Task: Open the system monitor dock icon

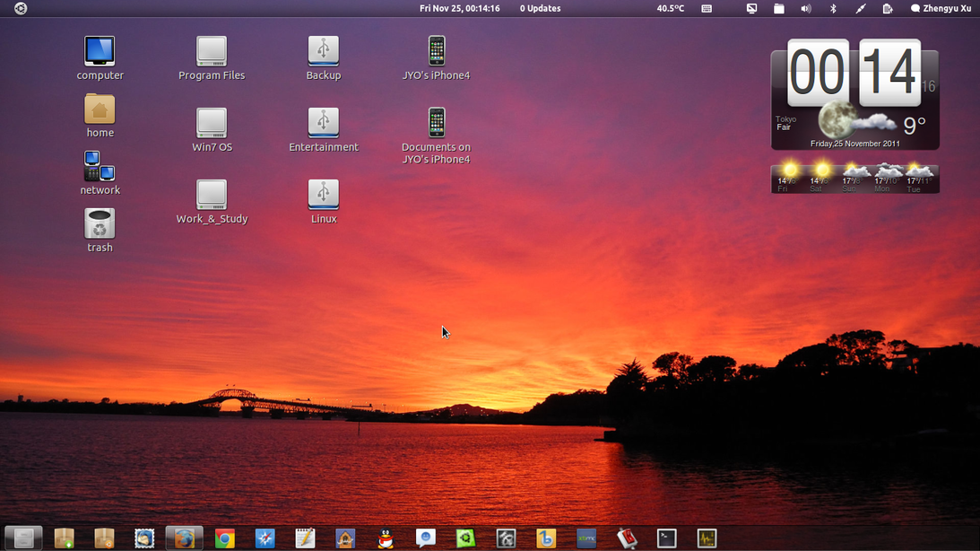Action: coord(707,538)
